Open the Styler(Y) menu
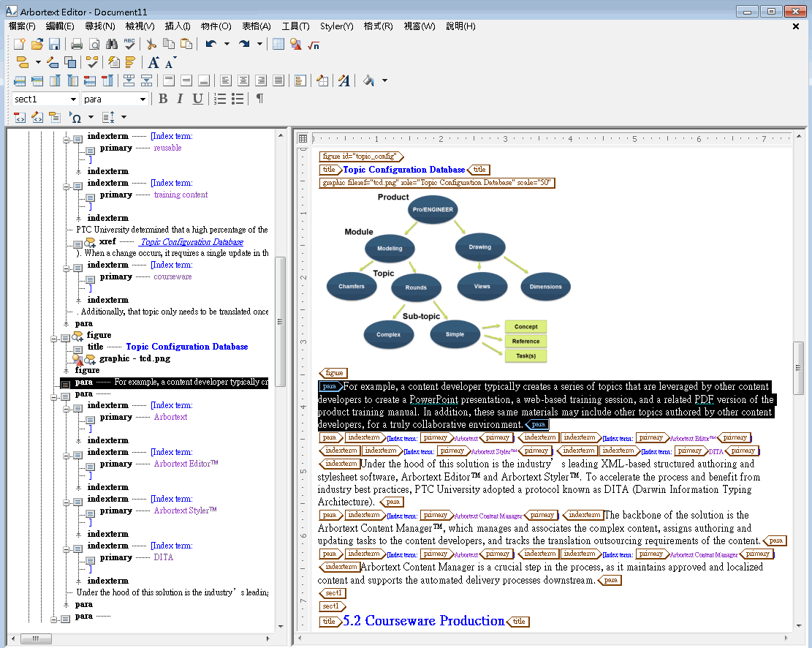Image resolution: width=812 pixels, height=648 pixels. (337, 26)
